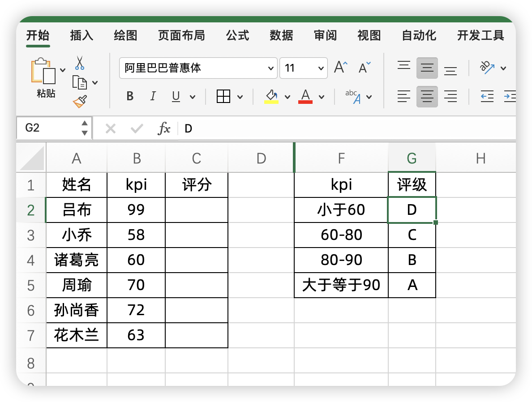Select the Format Painter brush

tap(80, 101)
